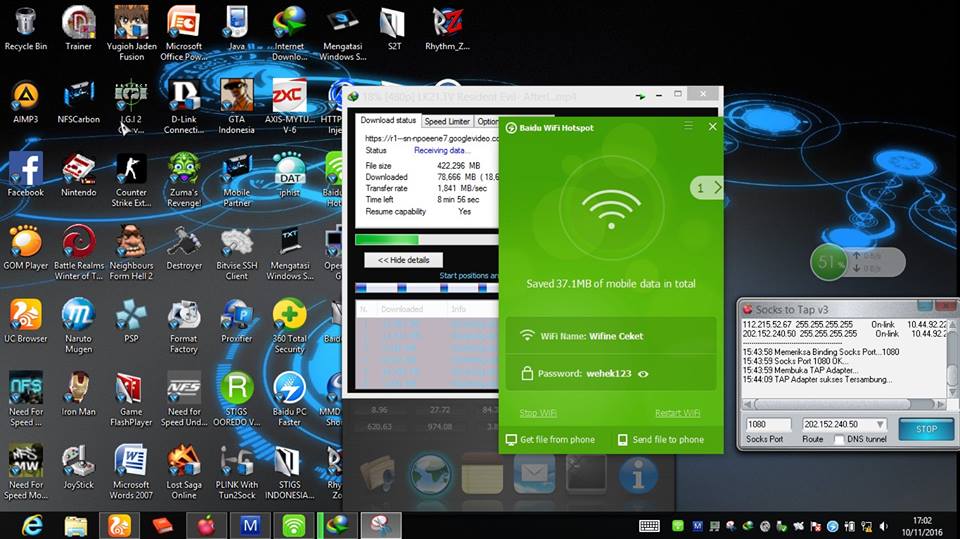
Task: Open the Recycle Bin desktop icon
Action: pos(25,28)
